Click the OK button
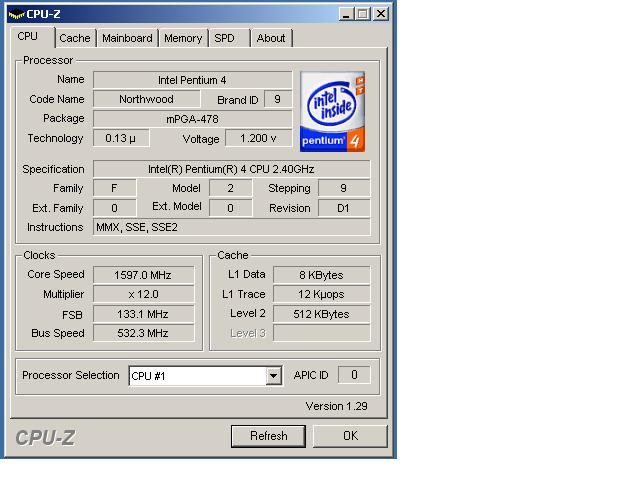The height and width of the screenshot is (480, 640). [x=350, y=436]
